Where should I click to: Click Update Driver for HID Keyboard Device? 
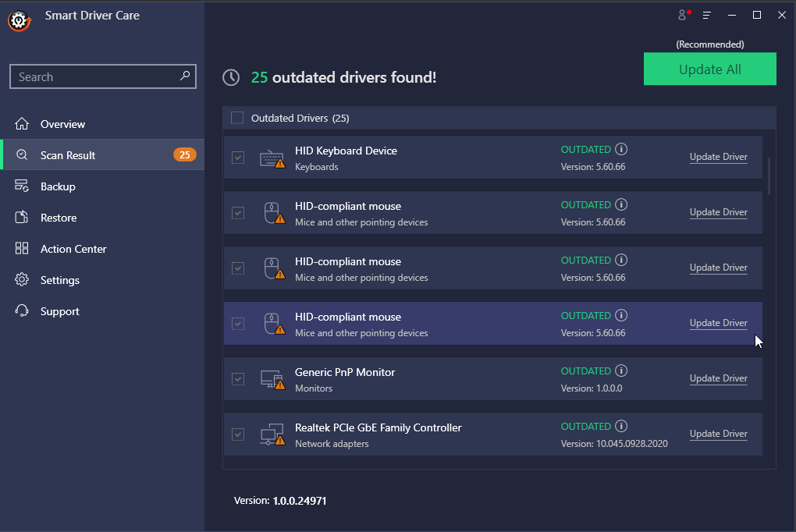(718, 157)
